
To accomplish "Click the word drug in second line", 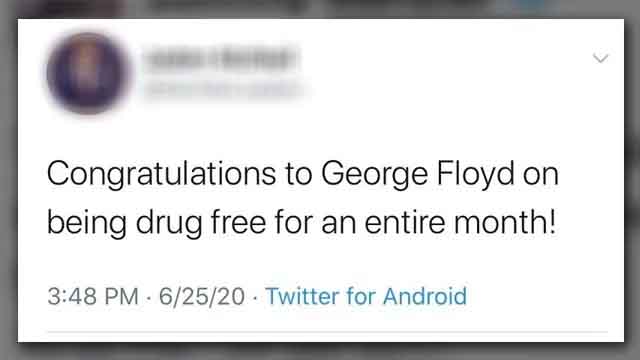I will click(x=169, y=223).
